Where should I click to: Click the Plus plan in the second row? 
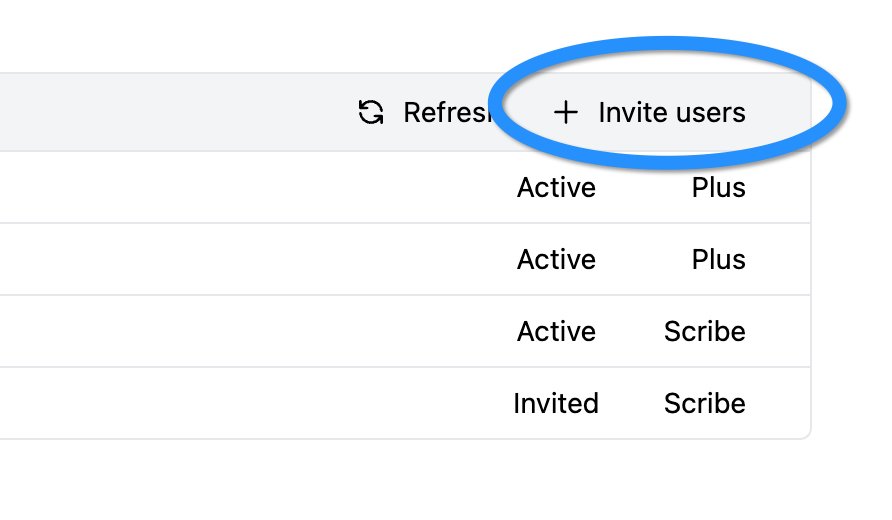[x=718, y=260]
